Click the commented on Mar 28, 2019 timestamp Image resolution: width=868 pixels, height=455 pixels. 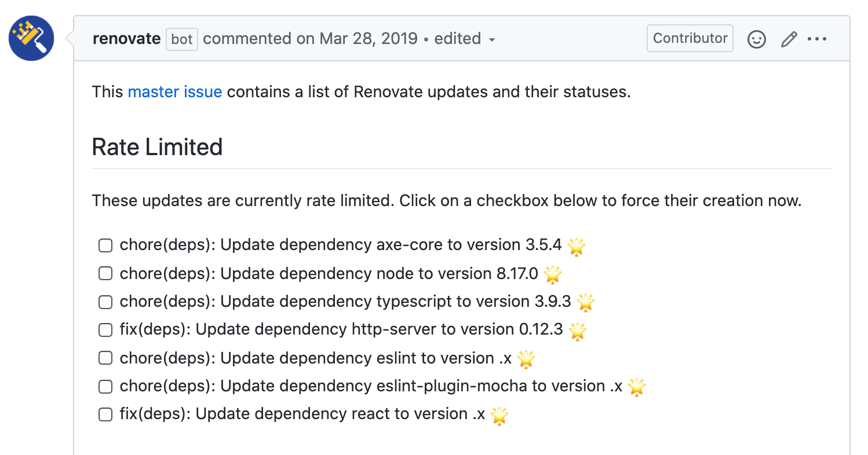311,39
